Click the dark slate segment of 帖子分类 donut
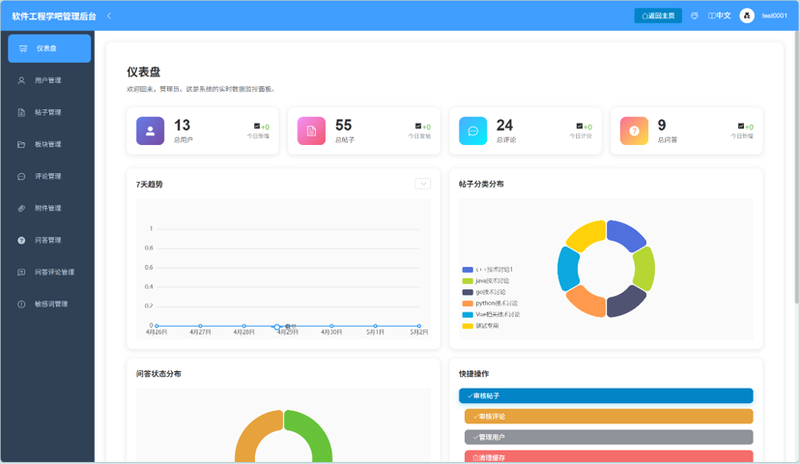The height and width of the screenshot is (464, 800). 627,302
